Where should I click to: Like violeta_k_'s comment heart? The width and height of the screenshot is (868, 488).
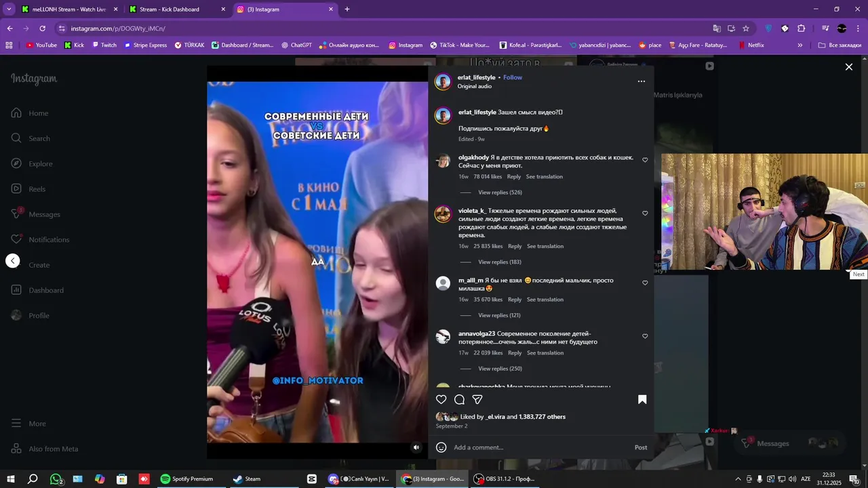point(645,213)
